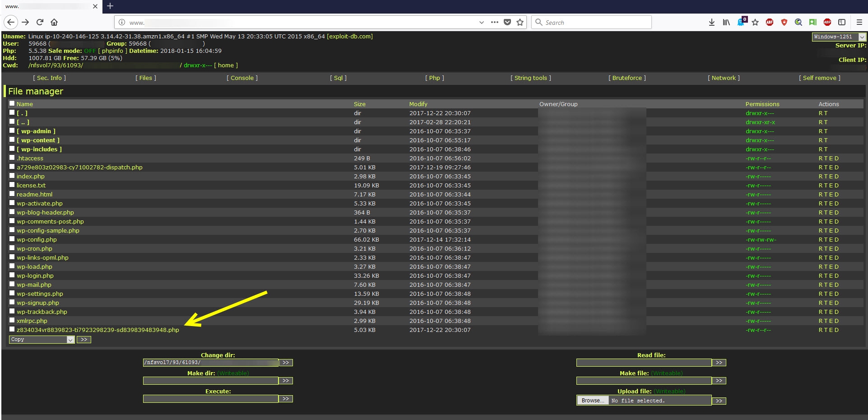Click into the Read file input field
Image resolution: width=868 pixels, height=420 pixels.
pos(644,363)
